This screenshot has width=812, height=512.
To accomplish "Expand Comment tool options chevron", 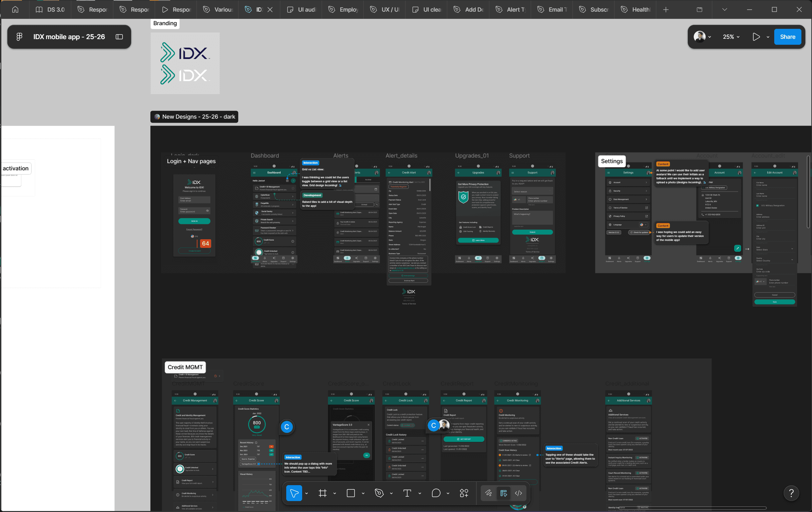I will [x=448, y=493].
